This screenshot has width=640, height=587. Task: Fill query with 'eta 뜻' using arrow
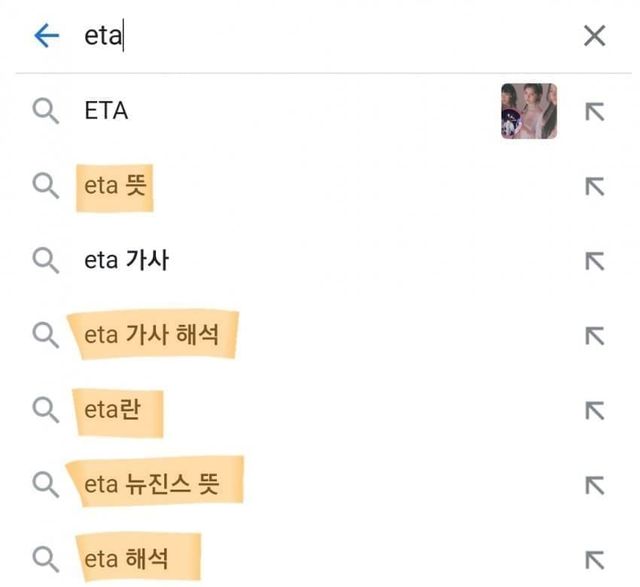(594, 187)
